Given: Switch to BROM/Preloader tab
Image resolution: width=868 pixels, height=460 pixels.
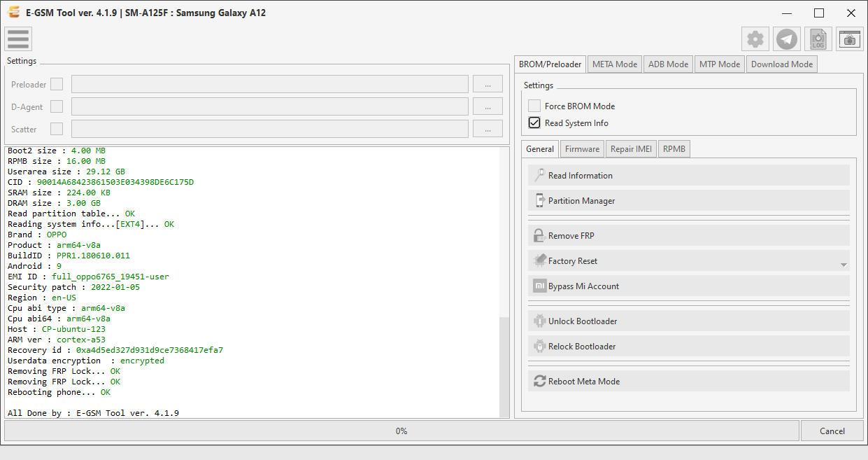Looking at the screenshot, I should (x=550, y=64).
